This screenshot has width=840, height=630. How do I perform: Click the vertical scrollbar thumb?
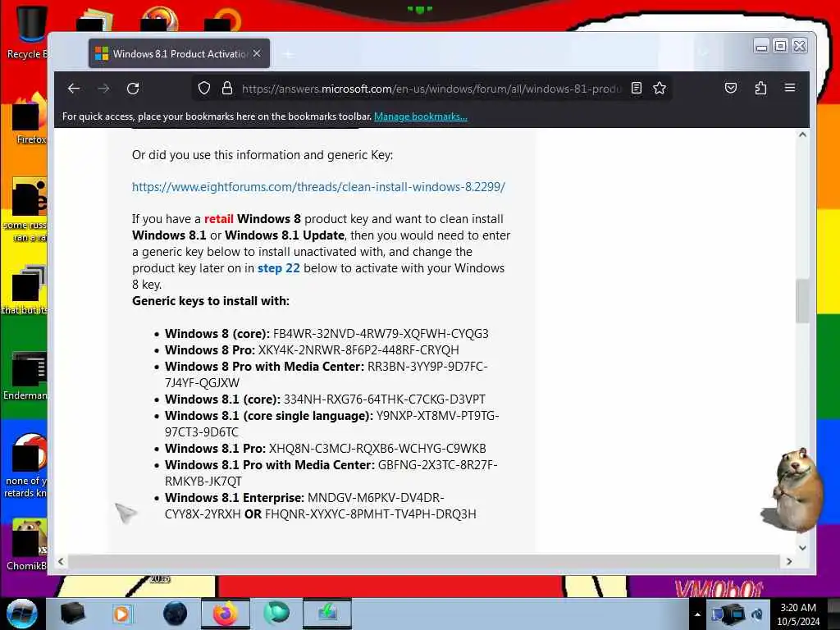click(x=802, y=301)
